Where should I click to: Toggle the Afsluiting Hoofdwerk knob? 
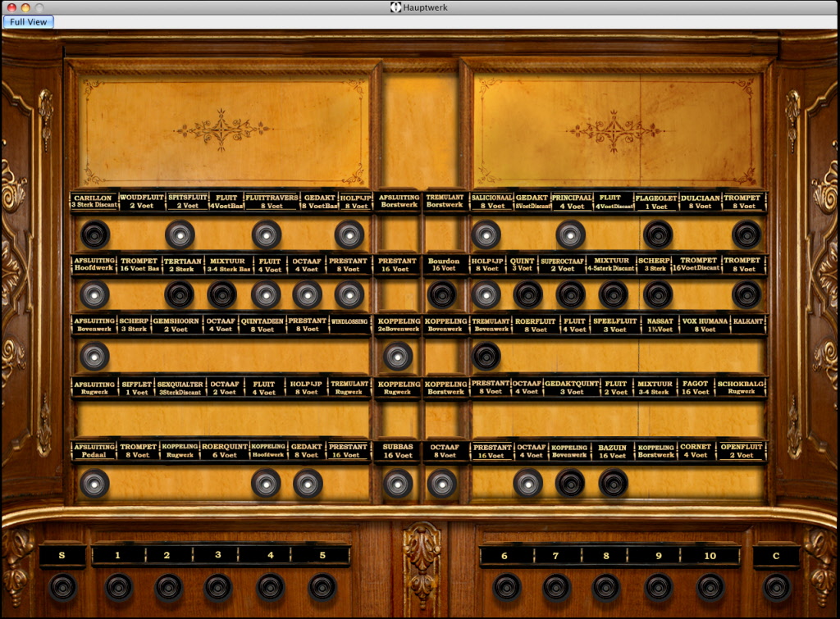pos(95,294)
